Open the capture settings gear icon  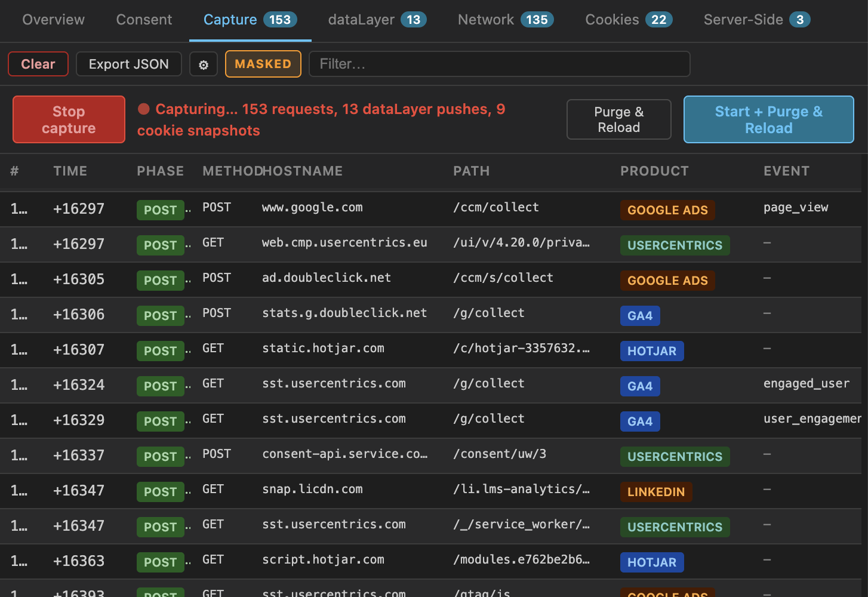[204, 64]
